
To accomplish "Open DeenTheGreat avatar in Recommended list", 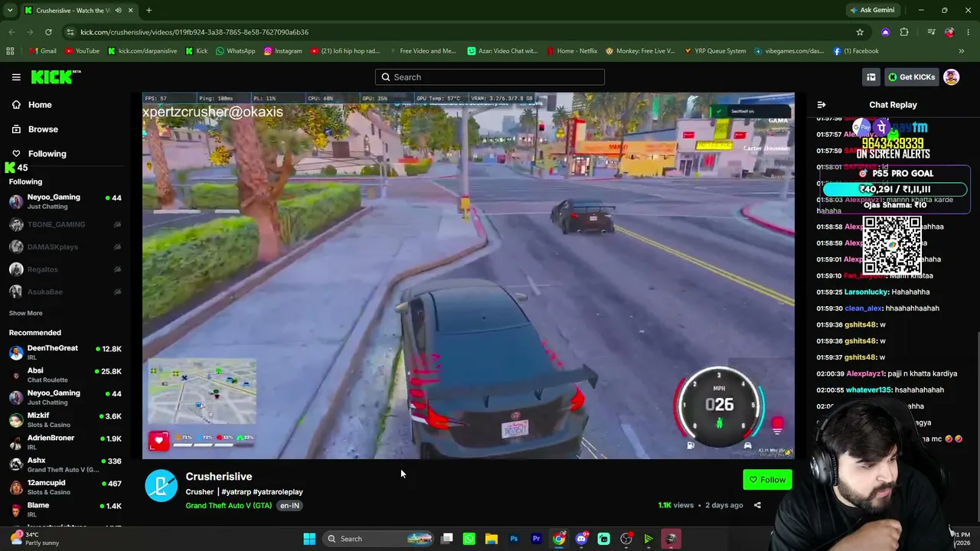I will pyautogui.click(x=16, y=353).
